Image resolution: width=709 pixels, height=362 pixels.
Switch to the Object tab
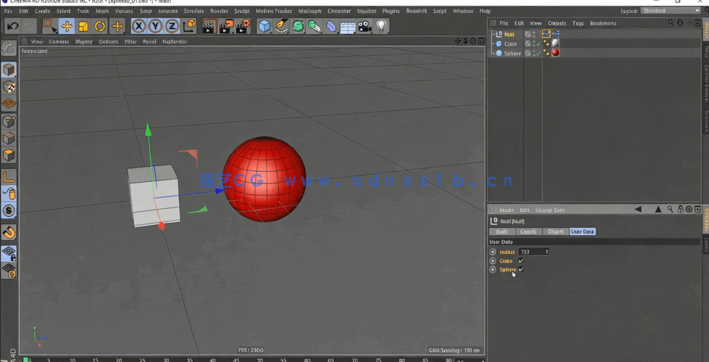coord(555,231)
